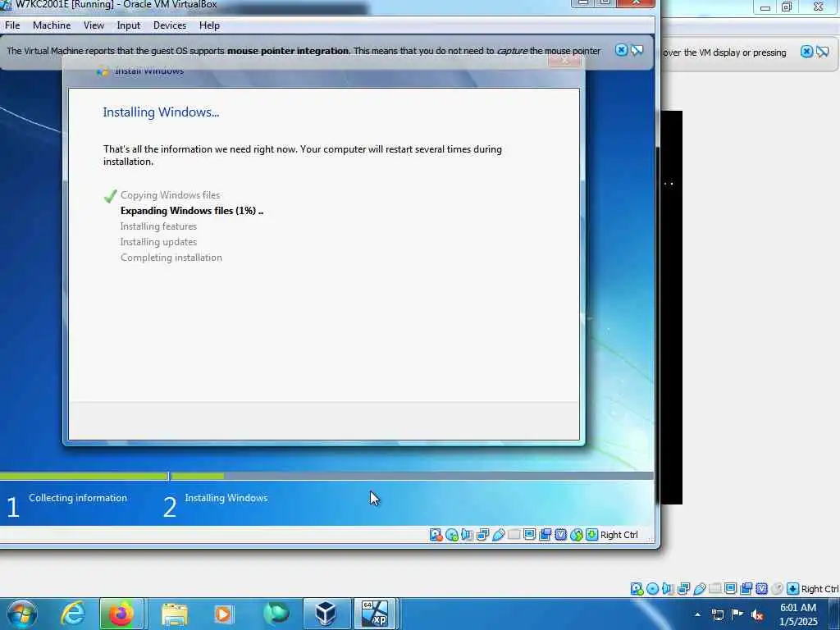
Task: Click the 'Installing Windows' stage label
Action: [226, 498]
